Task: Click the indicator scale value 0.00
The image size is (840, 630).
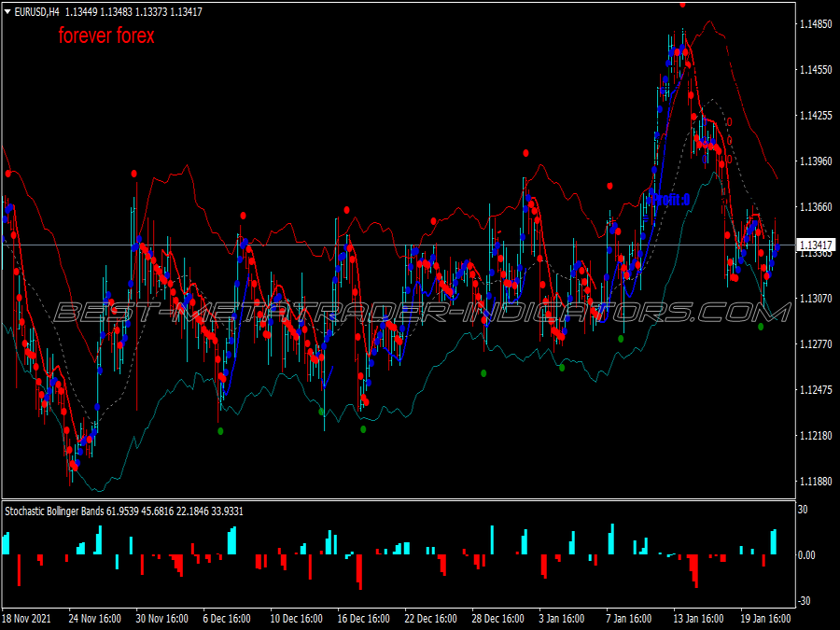Action: [806, 555]
